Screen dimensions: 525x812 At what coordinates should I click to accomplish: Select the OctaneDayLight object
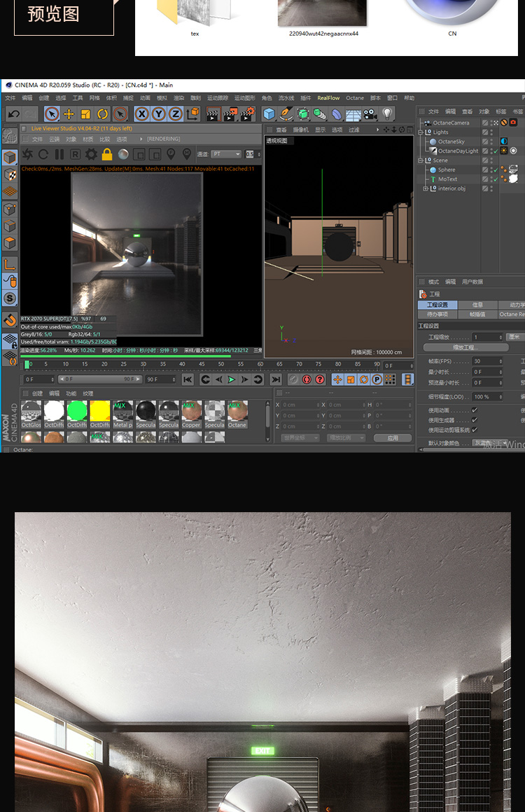pos(458,151)
